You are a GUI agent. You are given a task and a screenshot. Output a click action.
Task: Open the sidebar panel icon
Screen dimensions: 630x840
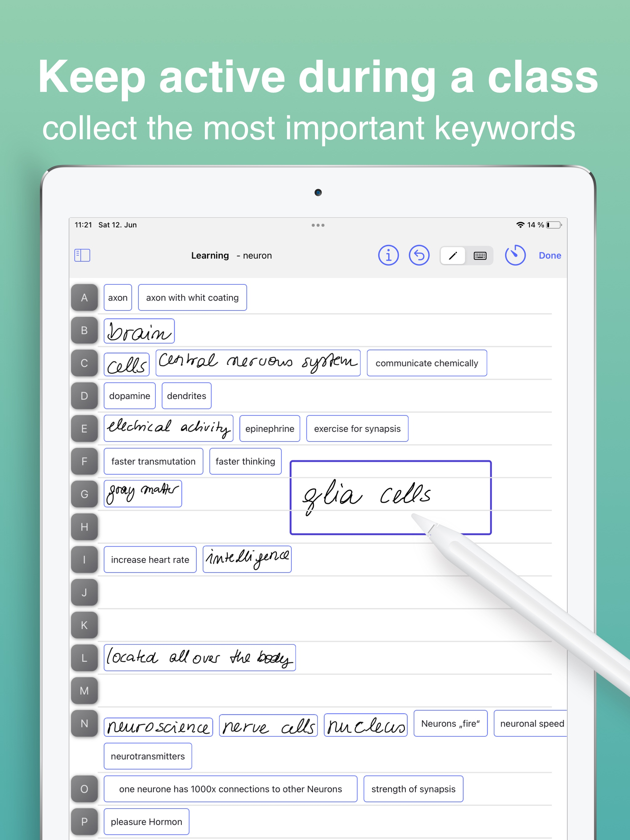click(x=82, y=255)
